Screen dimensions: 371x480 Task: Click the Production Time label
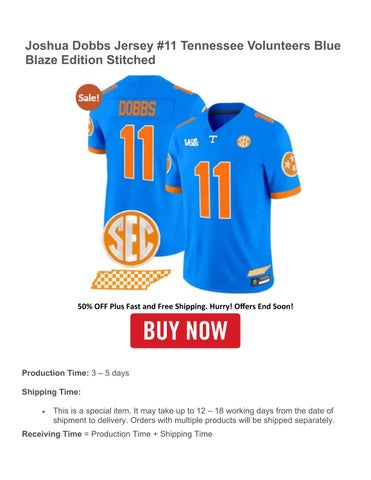55,373
